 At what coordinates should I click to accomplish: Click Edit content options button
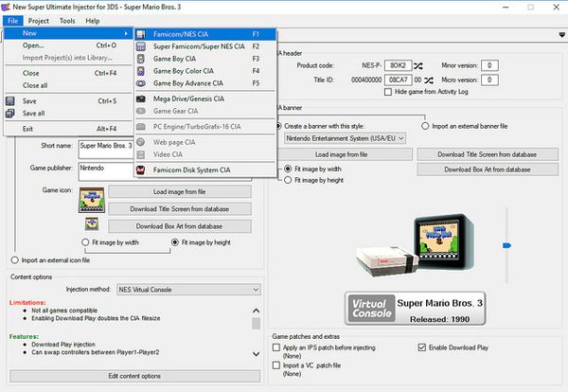coord(134,376)
